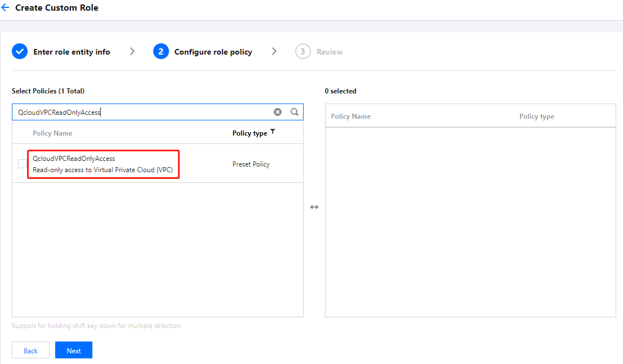Click the chevron after Enter role entity info
The width and height of the screenshot is (623, 364).
coord(132,52)
